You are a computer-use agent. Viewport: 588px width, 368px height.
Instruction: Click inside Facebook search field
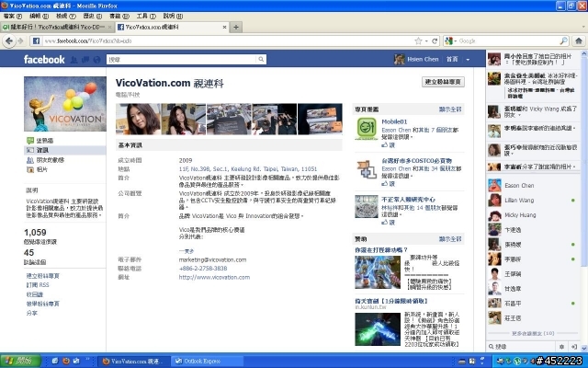click(182, 59)
